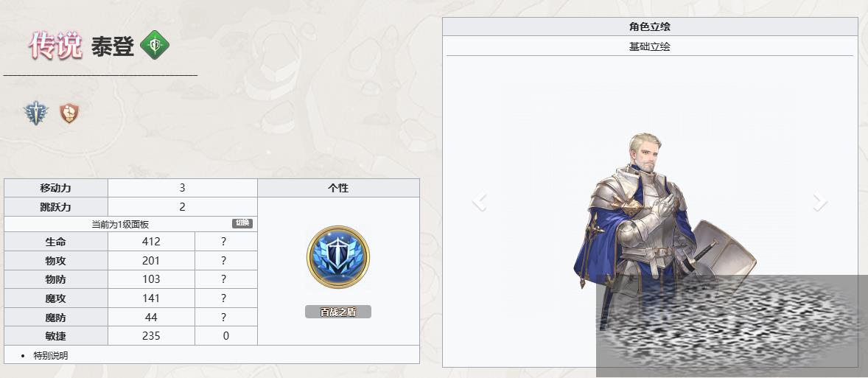Screen dimensions: 868x378
Task: Show previous character portrait with left arrow
Action: tap(480, 202)
